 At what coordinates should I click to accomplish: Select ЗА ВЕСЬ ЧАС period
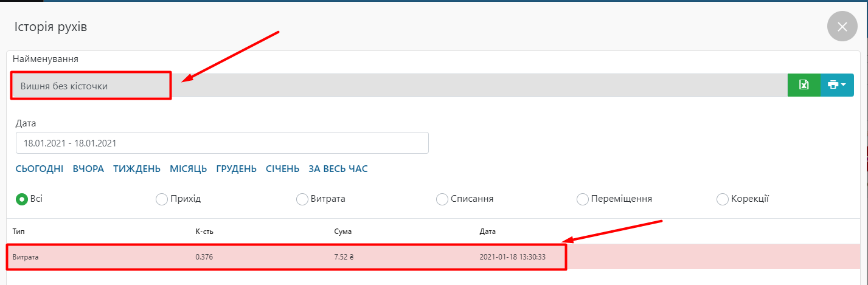tap(338, 169)
